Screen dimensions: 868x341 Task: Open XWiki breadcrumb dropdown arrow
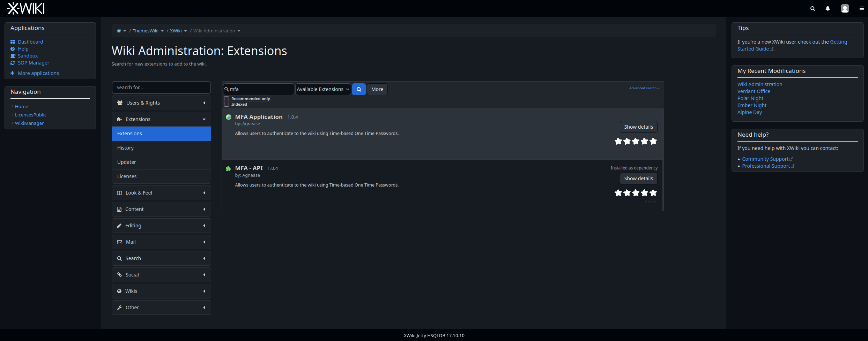coord(186,31)
